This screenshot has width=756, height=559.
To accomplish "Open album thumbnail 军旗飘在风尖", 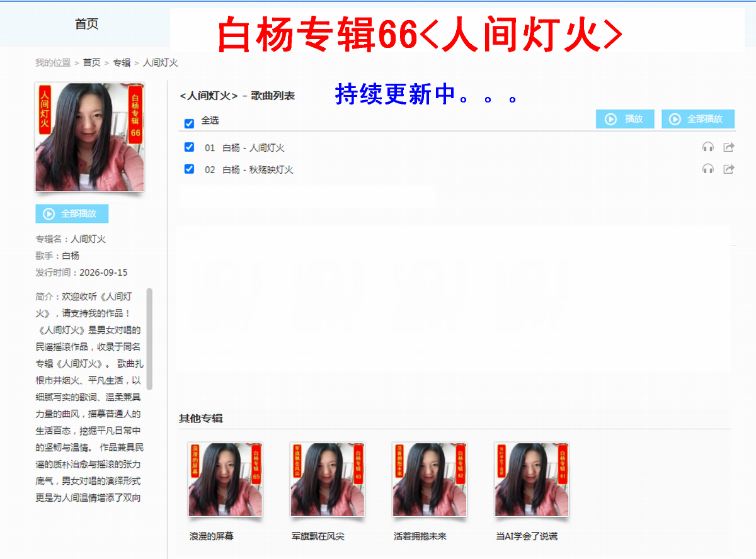I will click(x=328, y=480).
